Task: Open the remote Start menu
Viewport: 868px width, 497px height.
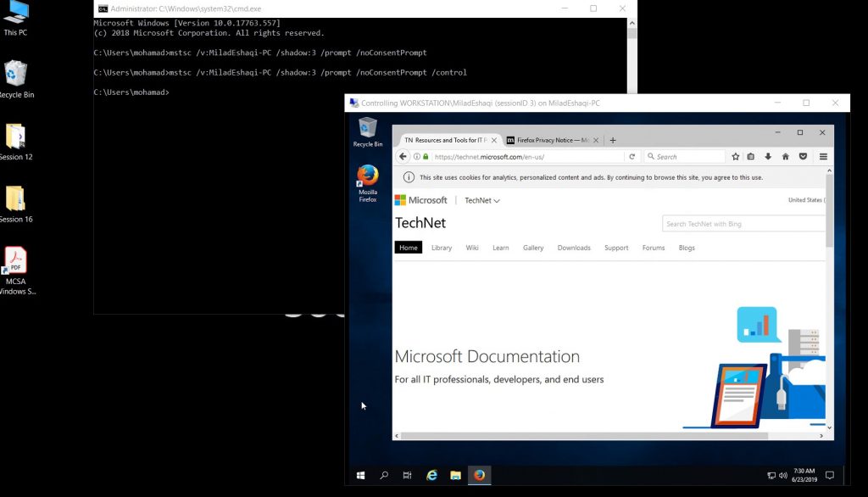Action: coord(360,476)
